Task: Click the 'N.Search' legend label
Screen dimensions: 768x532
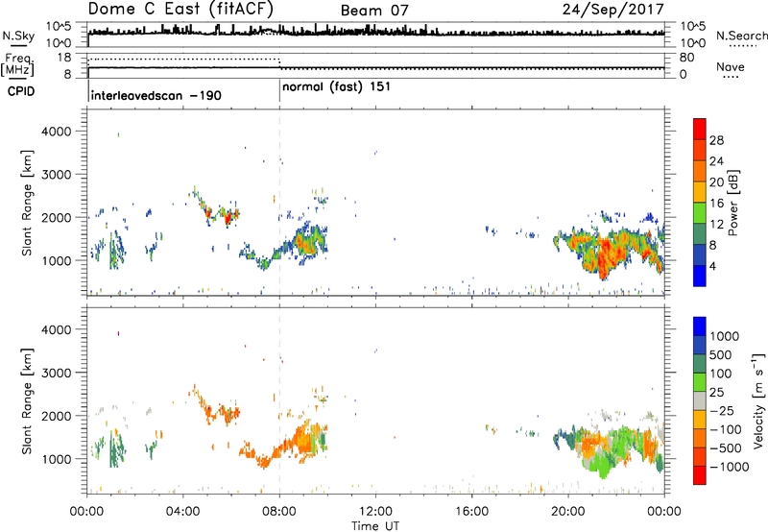Action: click(741, 36)
